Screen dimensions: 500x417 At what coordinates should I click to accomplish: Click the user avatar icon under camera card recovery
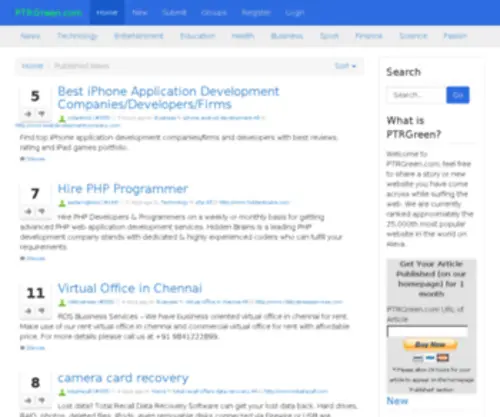62,392
